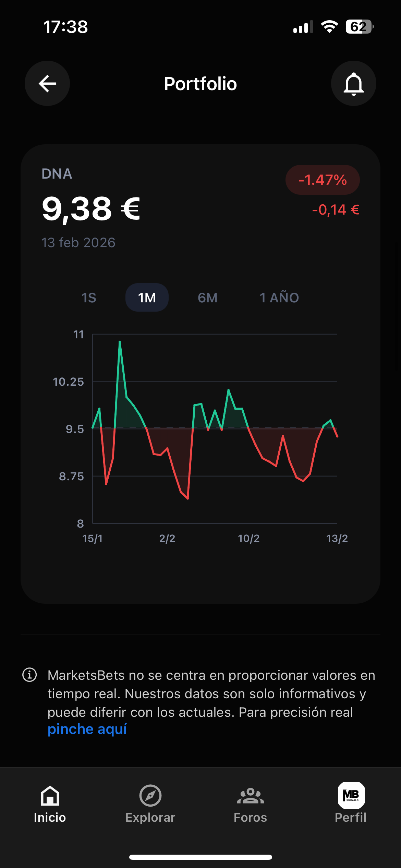Open Perfil MB Signals avatar
The width and height of the screenshot is (401, 868).
coord(351,795)
